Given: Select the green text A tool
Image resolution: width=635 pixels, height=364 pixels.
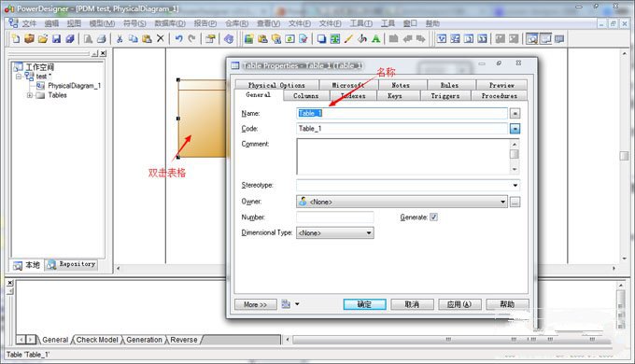Looking at the screenshot, I should 375,39.
